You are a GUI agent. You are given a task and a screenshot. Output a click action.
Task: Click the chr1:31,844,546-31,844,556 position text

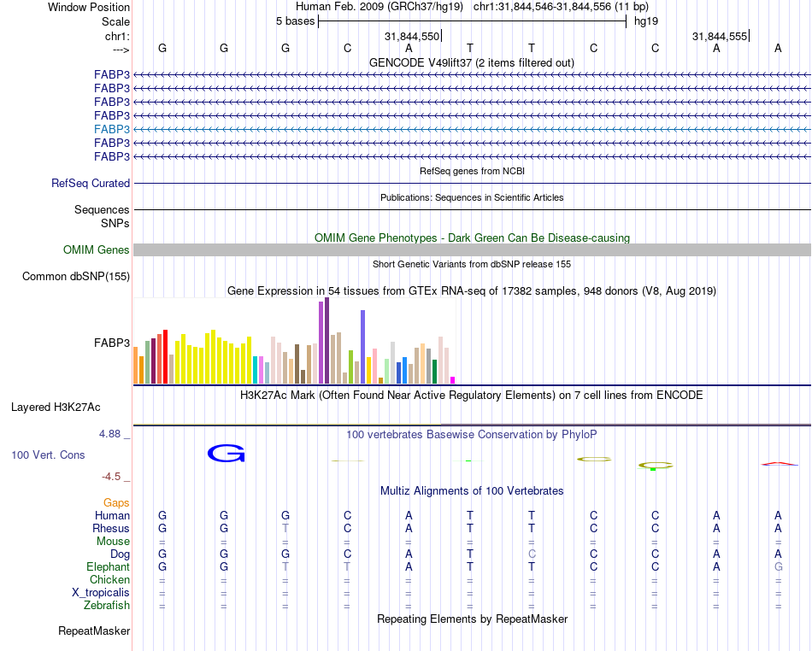coord(561,7)
